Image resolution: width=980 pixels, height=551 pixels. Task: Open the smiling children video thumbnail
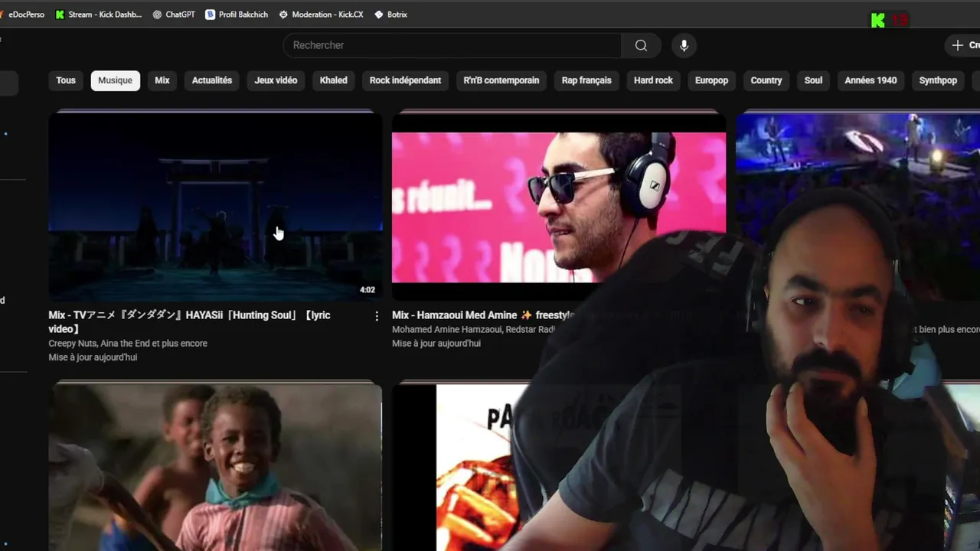point(215,467)
